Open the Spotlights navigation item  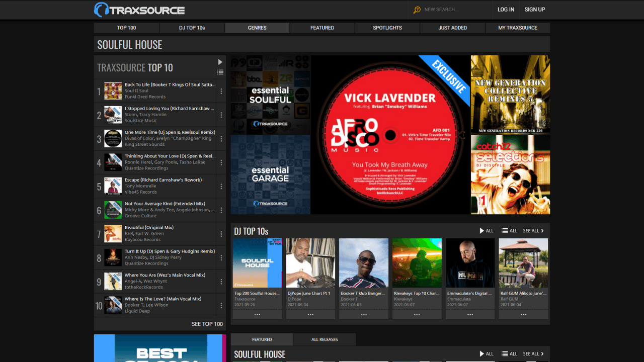[x=387, y=28]
